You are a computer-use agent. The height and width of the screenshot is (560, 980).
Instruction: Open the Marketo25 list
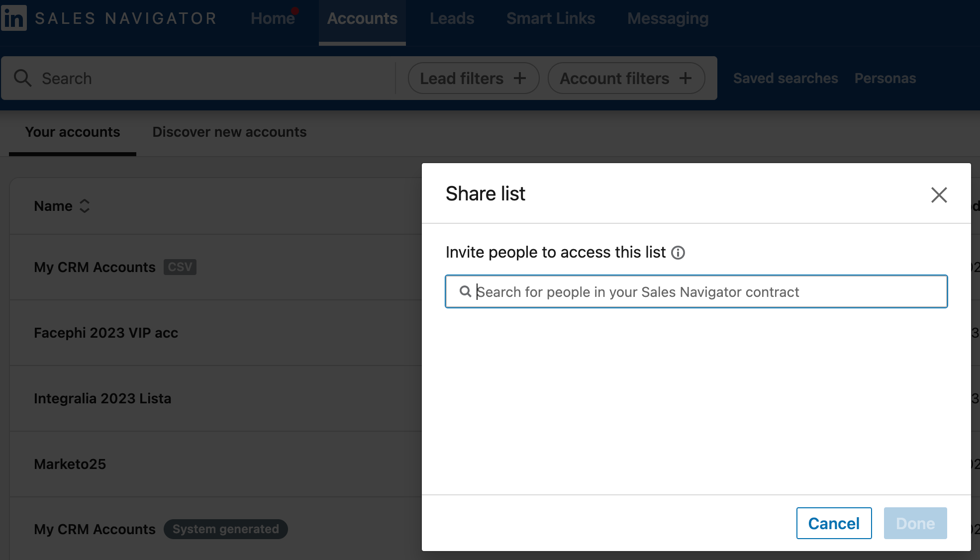point(70,464)
